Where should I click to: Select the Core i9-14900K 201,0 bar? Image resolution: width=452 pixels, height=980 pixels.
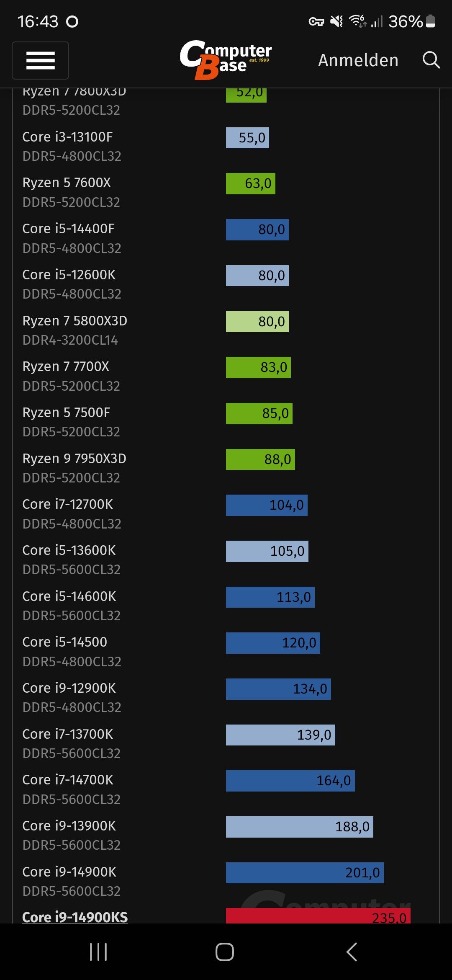305,872
